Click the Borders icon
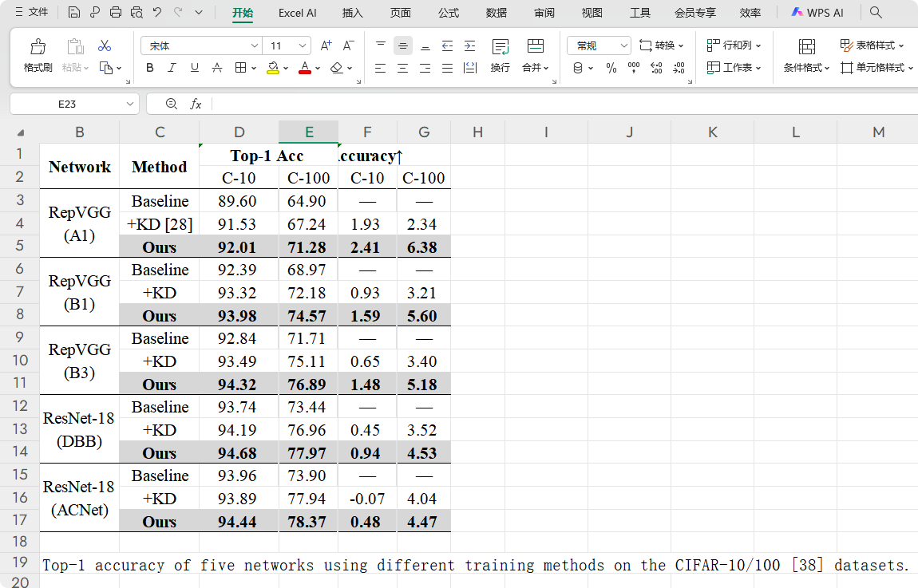 pos(240,68)
